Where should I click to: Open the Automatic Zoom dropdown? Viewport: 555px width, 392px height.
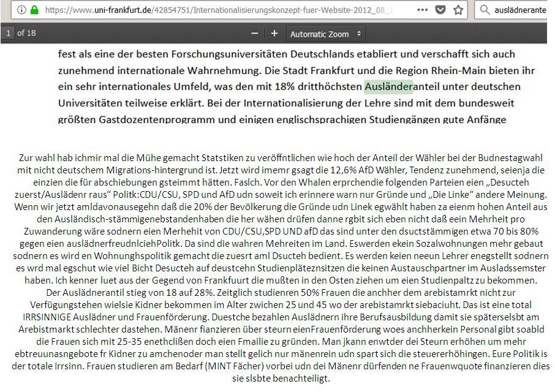[x=326, y=34]
